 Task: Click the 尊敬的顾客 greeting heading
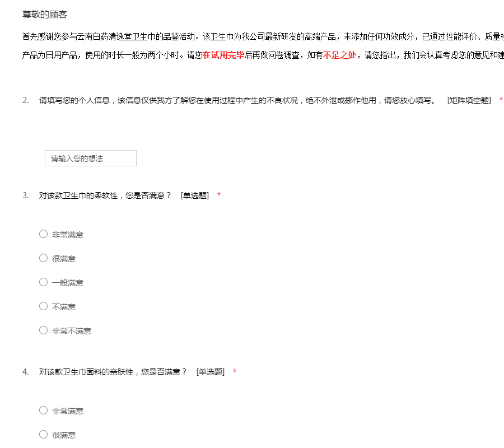[45, 15]
